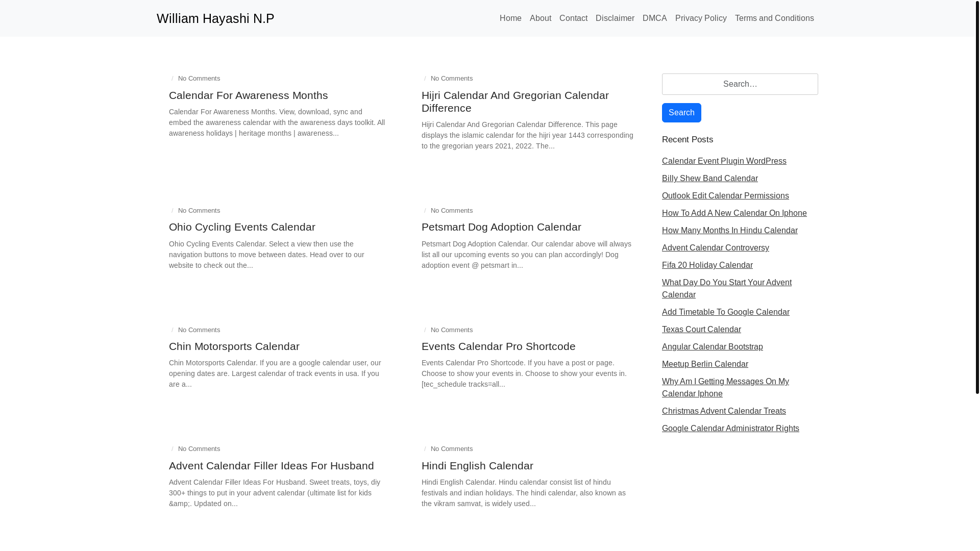Click No Comments above Advent Calendar Filler Ideas
Image resolution: width=980 pixels, height=551 pixels.
(199, 449)
